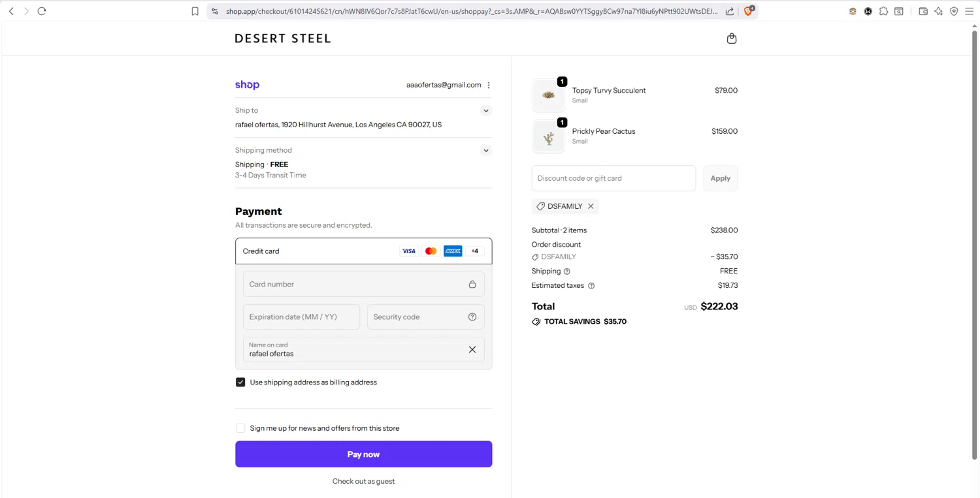Click the Topsy Turvy Succulent name
This screenshot has height=498, width=980.
point(609,91)
